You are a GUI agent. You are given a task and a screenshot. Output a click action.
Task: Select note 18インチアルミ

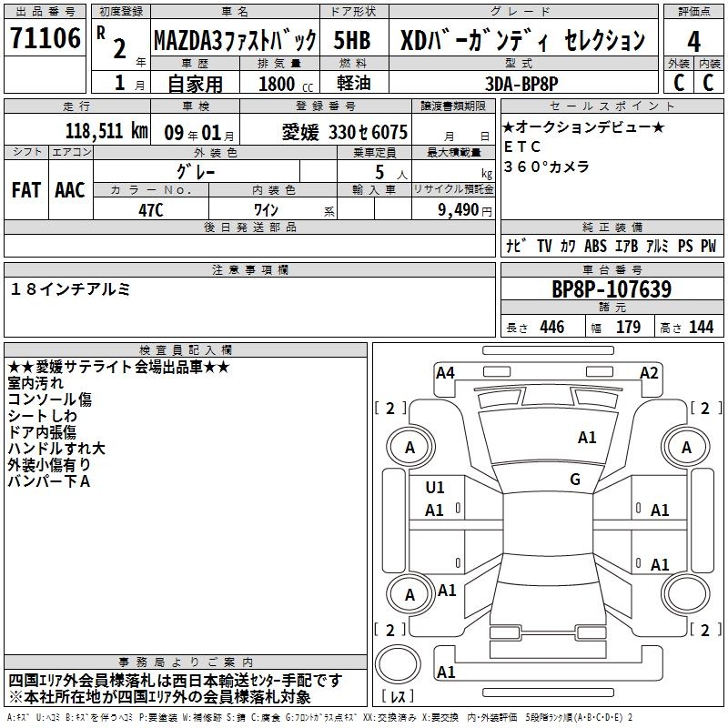point(70,289)
